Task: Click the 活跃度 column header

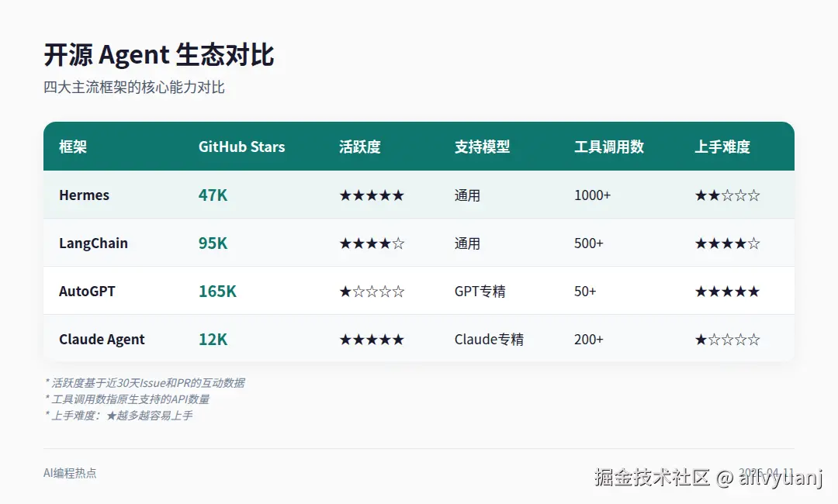Action: point(360,147)
